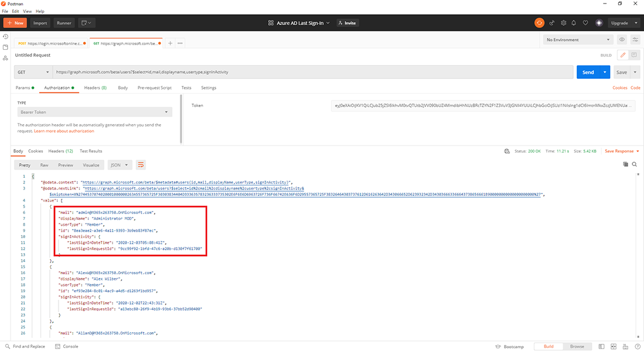644x352 pixels.
Task: Switch response view to Pretty
Action: [25, 165]
